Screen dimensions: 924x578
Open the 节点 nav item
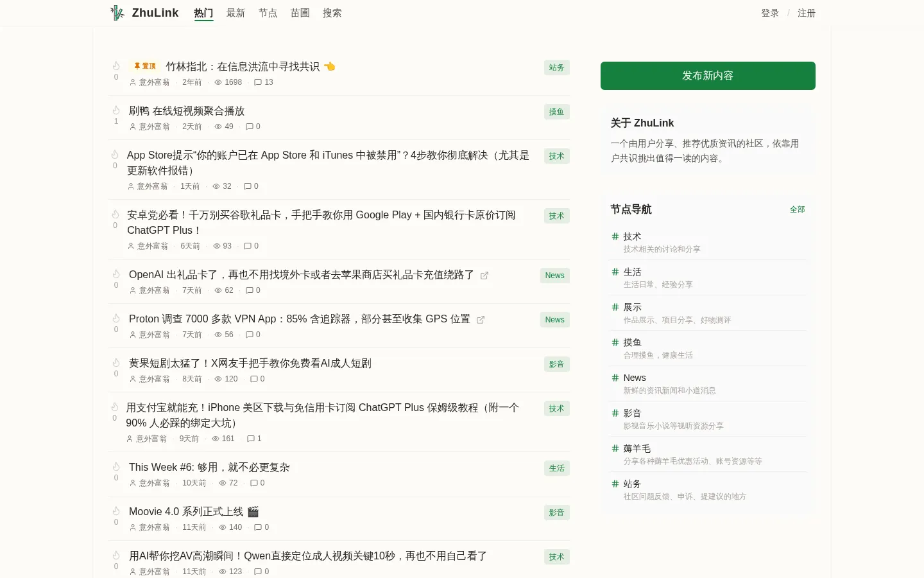[268, 13]
